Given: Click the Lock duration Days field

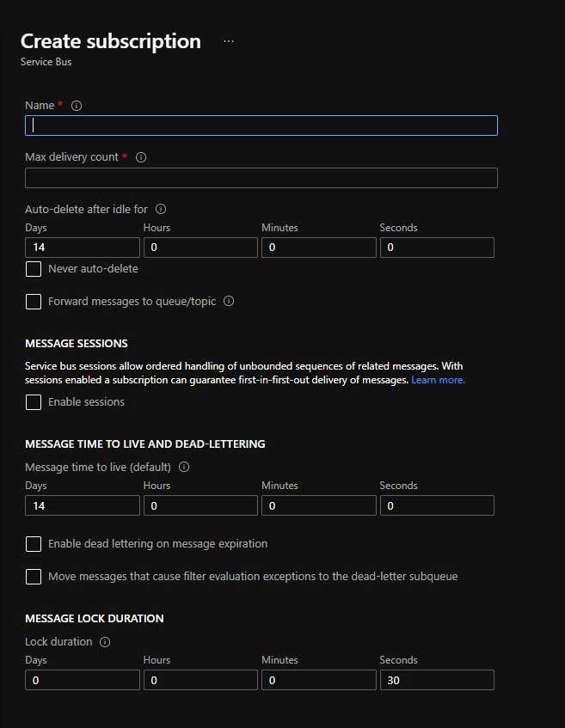Looking at the screenshot, I should point(83,680).
